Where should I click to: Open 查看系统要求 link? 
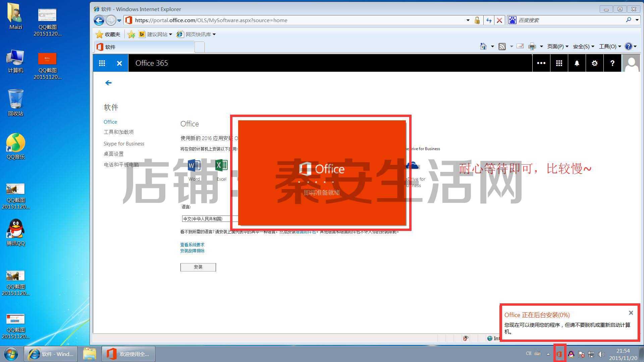[x=192, y=245]
